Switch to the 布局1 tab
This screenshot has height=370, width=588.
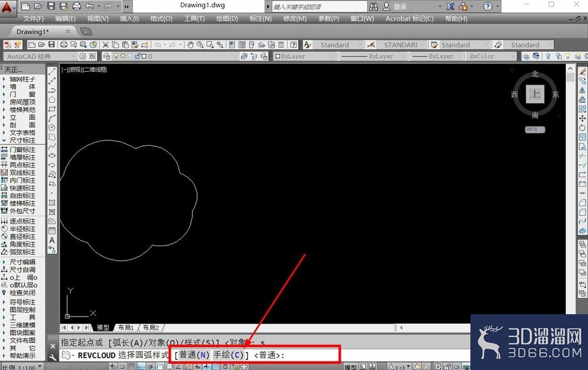coord(126,328)
